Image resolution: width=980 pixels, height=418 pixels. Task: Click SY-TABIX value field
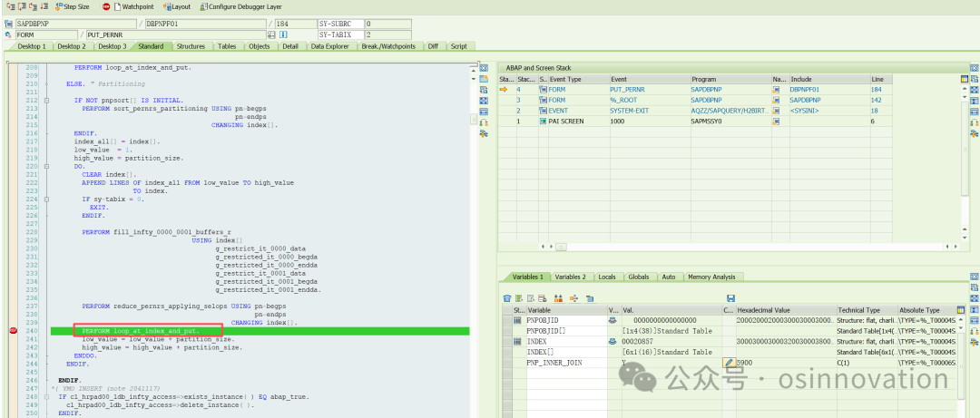point(387,34)
